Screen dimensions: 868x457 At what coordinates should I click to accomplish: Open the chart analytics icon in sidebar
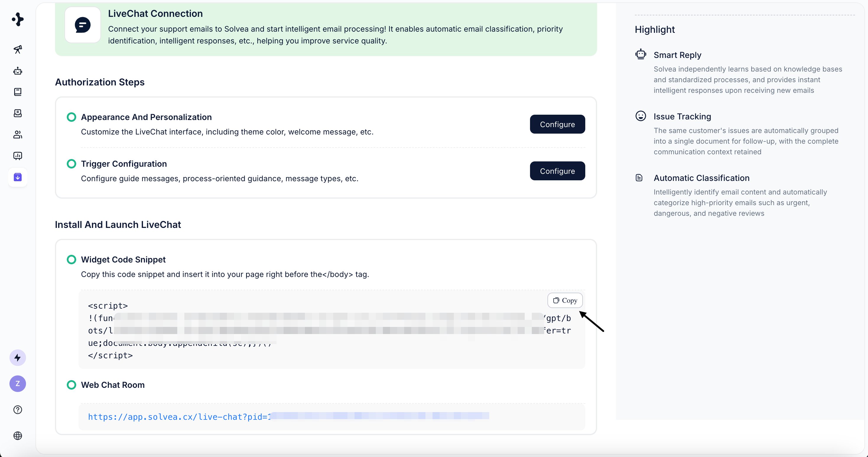[x=17, y=156]
